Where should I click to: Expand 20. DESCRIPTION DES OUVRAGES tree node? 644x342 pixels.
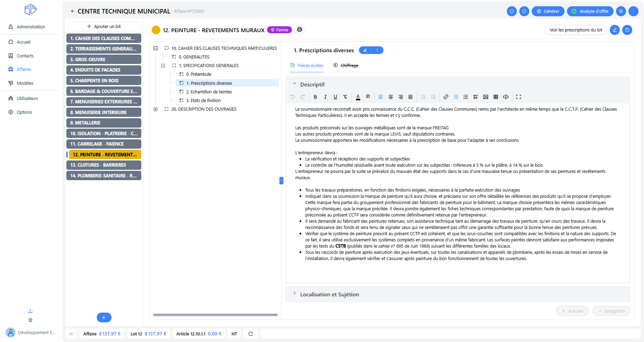point(155,109)
